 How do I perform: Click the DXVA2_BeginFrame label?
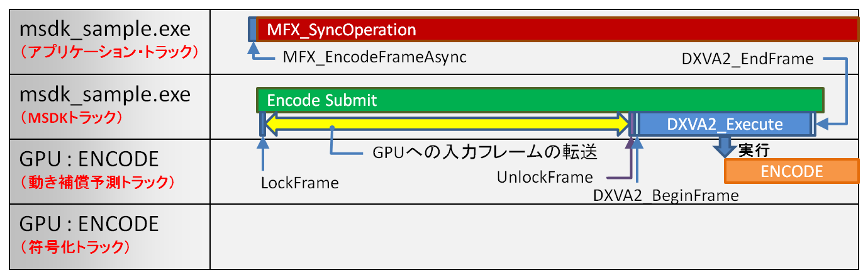click(x=665, y=195)
